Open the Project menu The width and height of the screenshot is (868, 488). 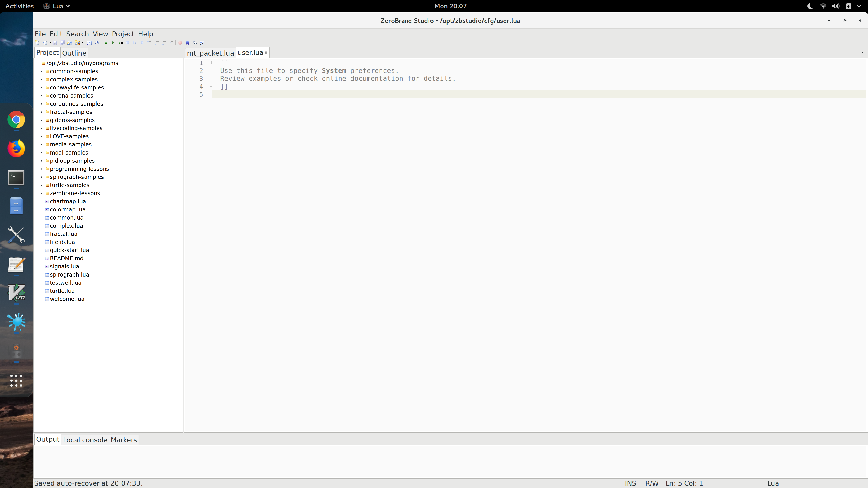tap(123, 34)
